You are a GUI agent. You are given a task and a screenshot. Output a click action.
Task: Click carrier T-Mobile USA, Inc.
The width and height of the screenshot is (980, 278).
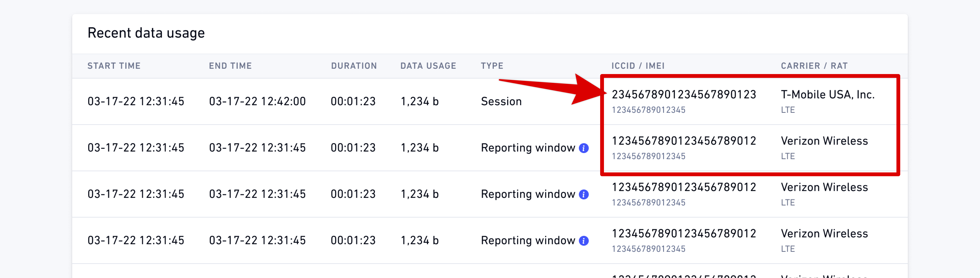tap(827, 95)
